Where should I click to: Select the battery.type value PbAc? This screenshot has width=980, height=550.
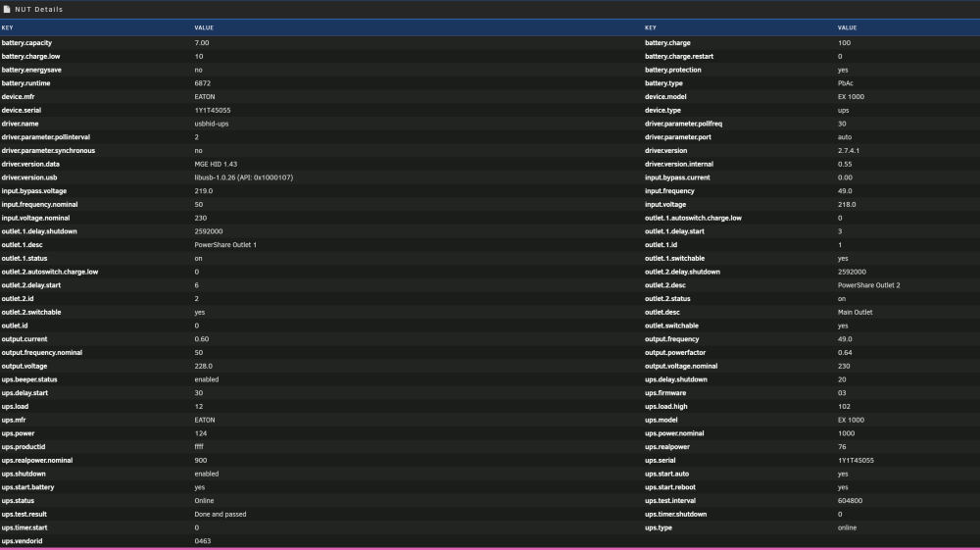point(846,83)
